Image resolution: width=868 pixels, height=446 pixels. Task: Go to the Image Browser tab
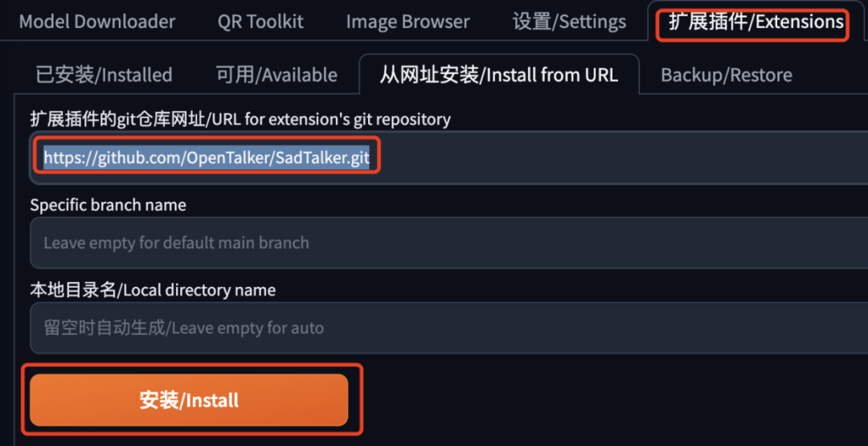[x=407, y=22]
